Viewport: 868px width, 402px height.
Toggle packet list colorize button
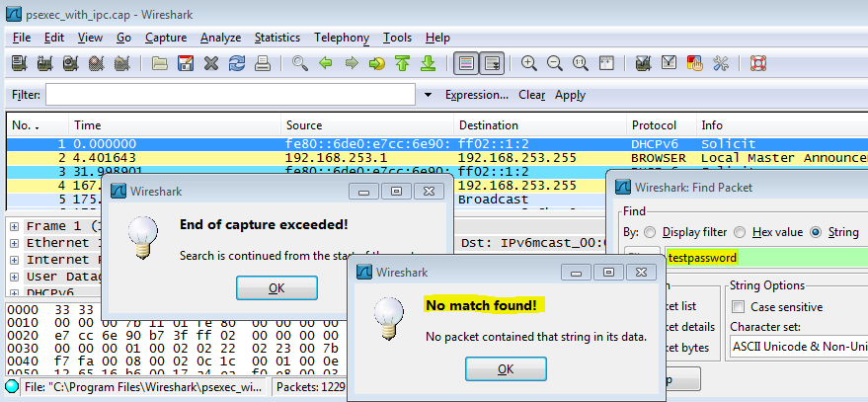[465, 63]
